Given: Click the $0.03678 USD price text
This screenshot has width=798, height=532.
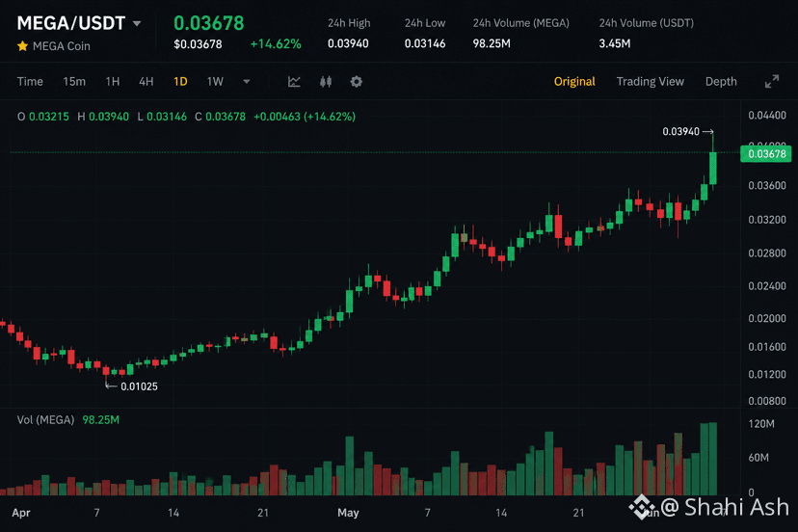Looking at the screenshot, I should (198, 44).
